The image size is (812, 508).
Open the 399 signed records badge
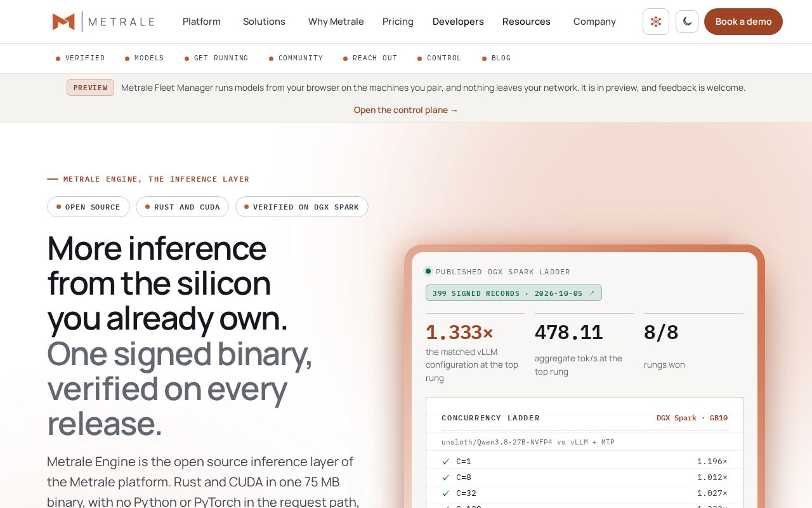(514, 293)
